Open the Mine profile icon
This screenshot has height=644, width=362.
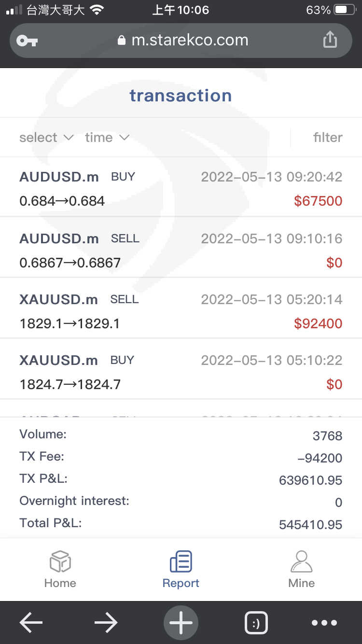(301, 562)
